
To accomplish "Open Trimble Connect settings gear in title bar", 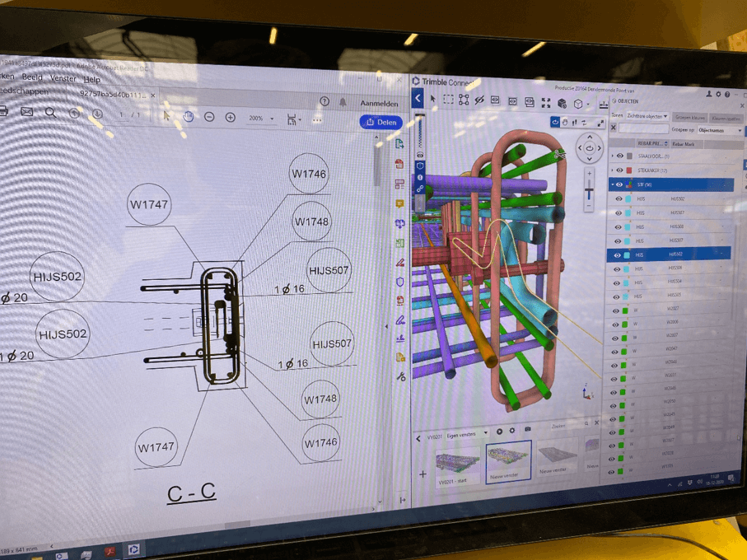I will 718,94.
